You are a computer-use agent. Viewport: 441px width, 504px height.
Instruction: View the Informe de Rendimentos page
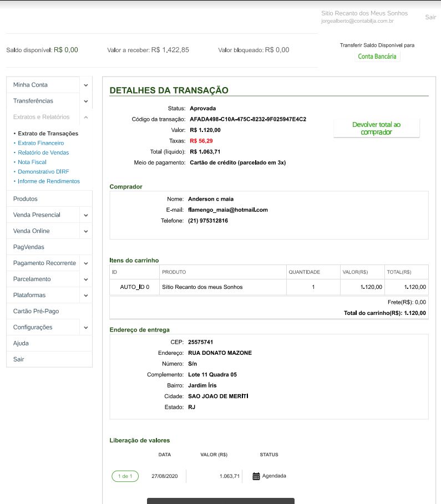[49, 181]
